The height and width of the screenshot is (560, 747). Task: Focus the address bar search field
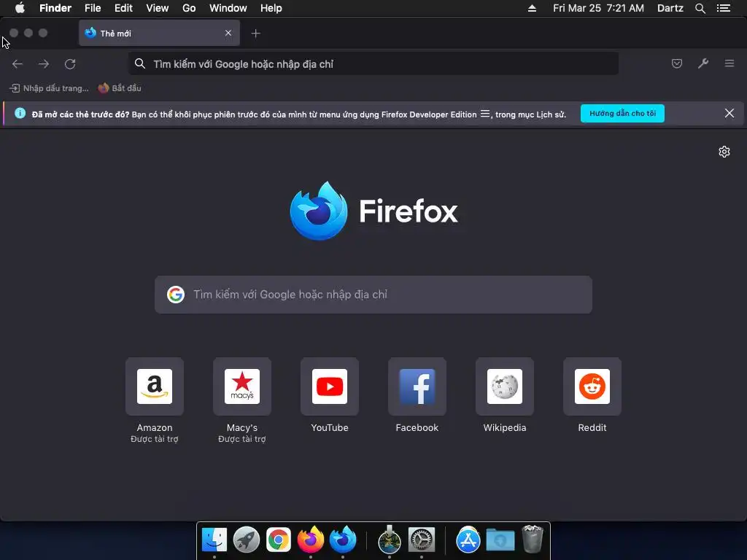[373, 64]
